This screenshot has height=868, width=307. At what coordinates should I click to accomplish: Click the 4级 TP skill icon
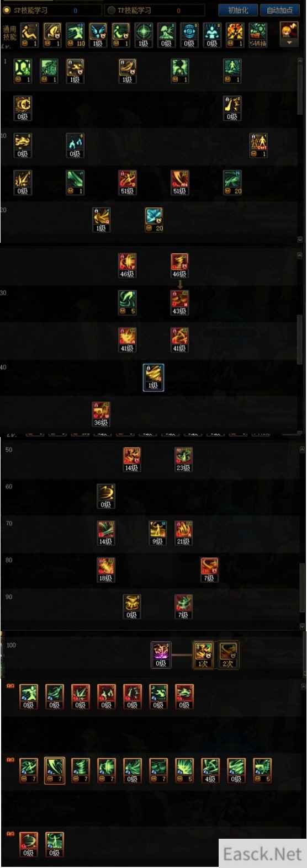pos(210,770)
